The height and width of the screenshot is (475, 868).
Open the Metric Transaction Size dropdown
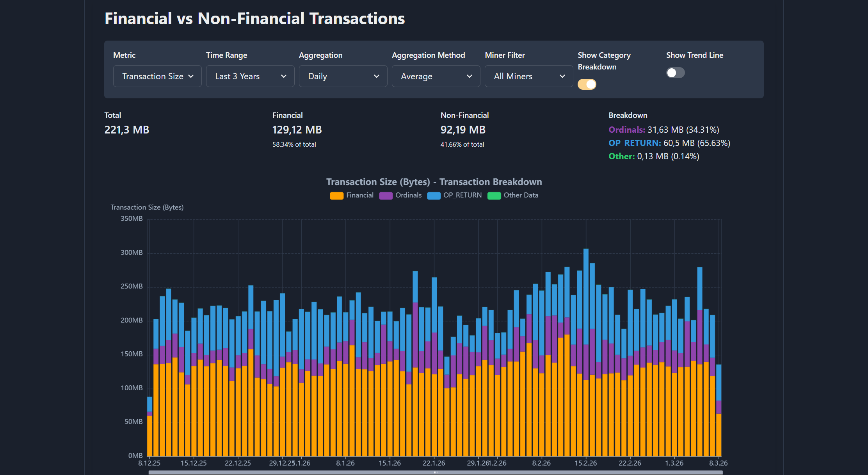157,76
